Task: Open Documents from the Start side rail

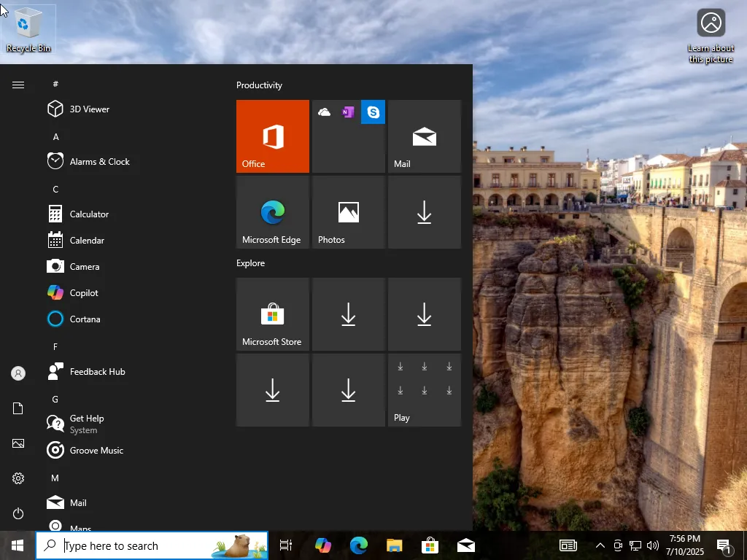Action: (x=18, y=408)
